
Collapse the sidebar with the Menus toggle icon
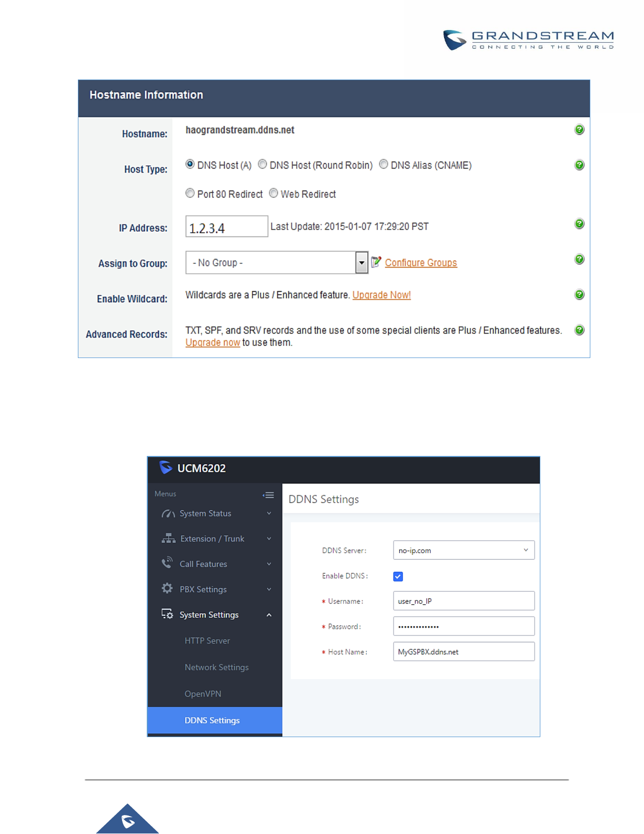click(268, 495)
